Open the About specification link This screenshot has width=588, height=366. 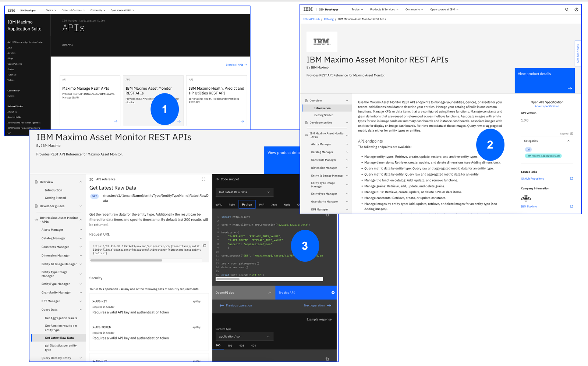coord(547,107)
